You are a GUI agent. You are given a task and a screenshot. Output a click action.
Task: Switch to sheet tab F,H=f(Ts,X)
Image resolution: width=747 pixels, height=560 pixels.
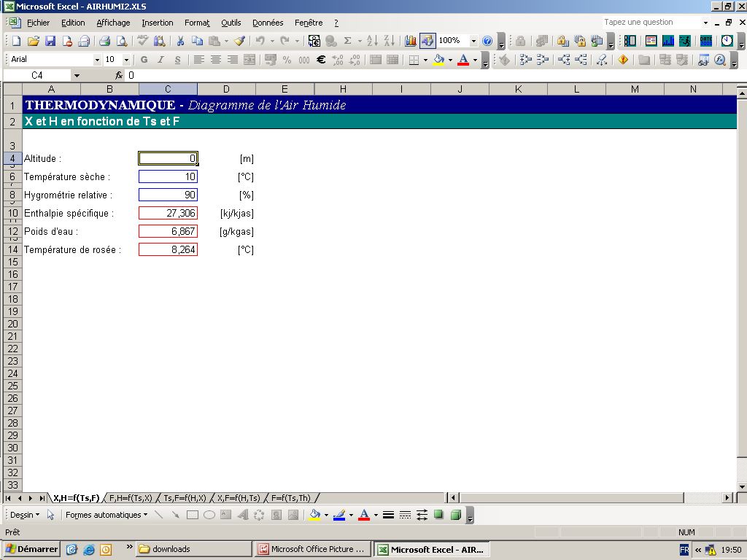coord(131,498)
